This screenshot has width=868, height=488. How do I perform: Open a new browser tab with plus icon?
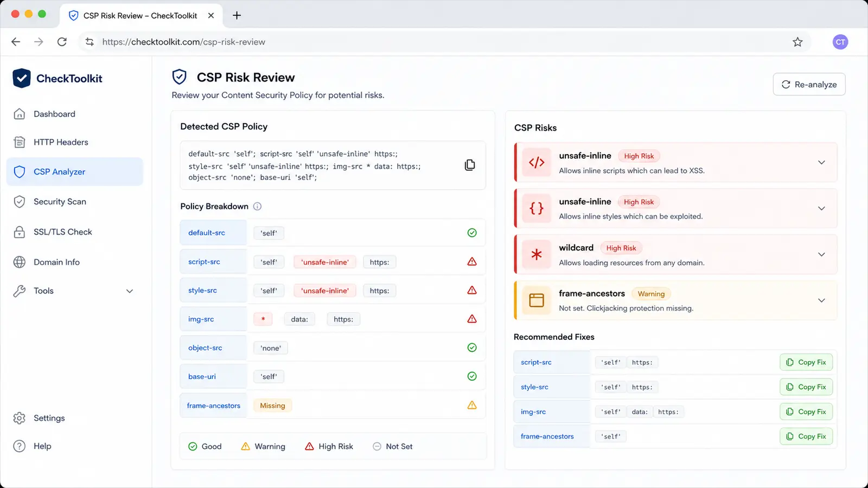click(x=237, y=15)
